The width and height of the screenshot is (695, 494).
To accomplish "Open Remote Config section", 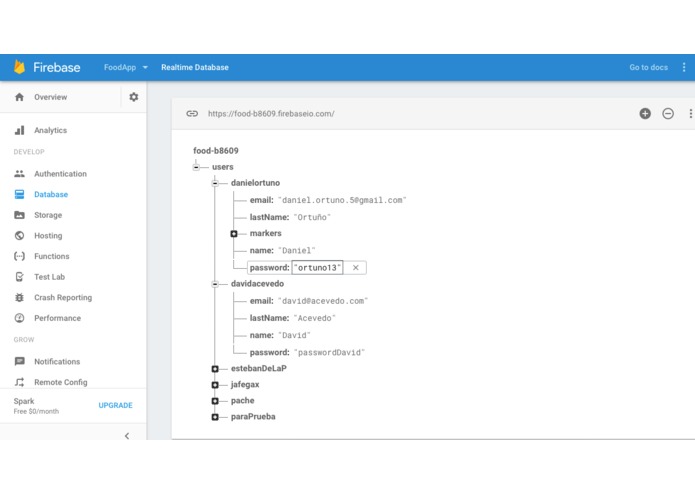I will [60, 382].
